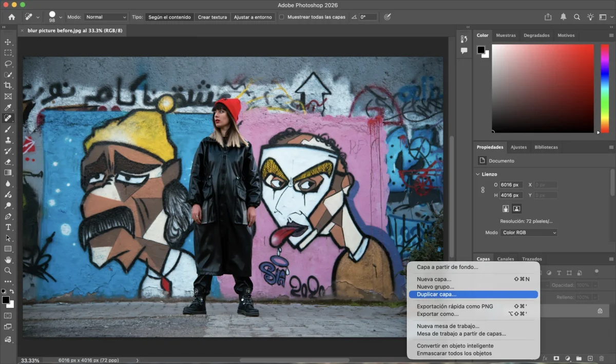Screen dimensions: 616x364
Task: Select the Spot Healing Brush tool
Action: 8,118
